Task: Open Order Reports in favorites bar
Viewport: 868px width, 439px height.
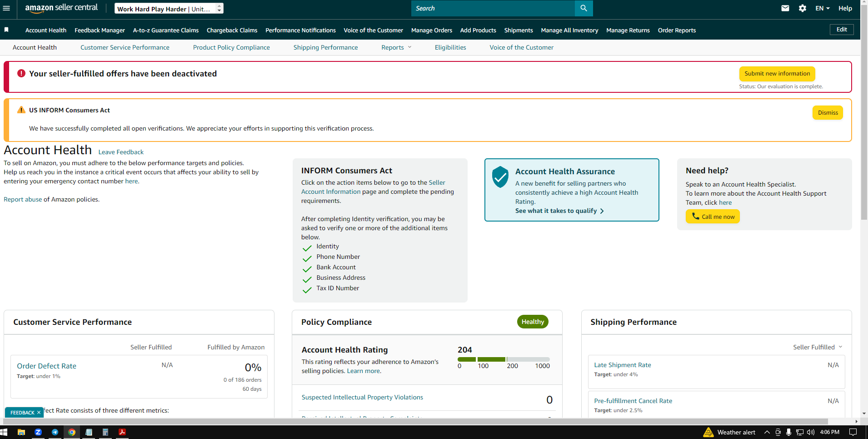Action: click(x=677, y=30)
